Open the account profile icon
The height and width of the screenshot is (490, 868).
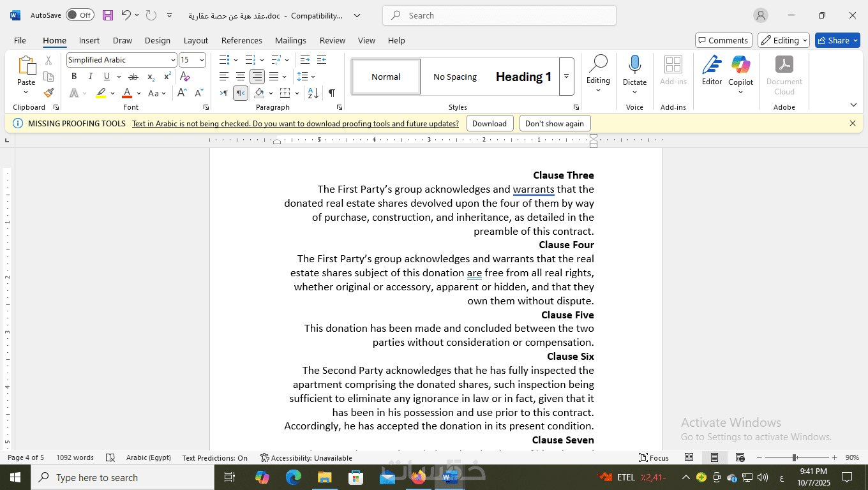[x=761, y=15]
